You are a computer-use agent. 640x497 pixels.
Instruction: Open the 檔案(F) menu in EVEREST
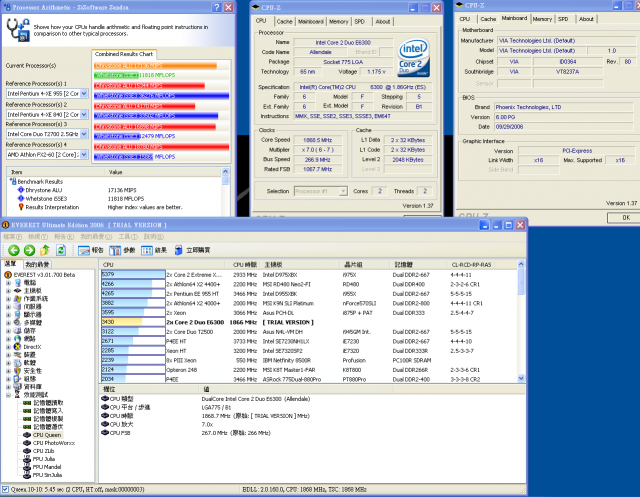pyautogui.click(x=12, y=237)
